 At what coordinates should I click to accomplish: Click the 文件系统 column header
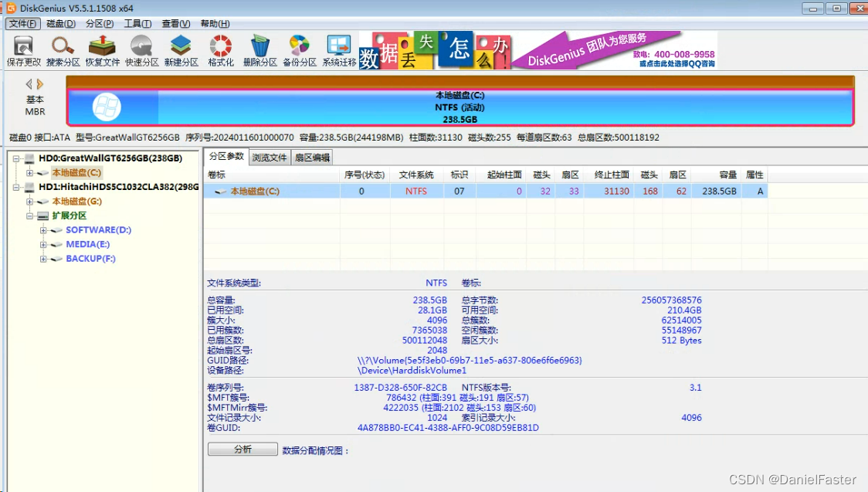(x=416, y=175)
